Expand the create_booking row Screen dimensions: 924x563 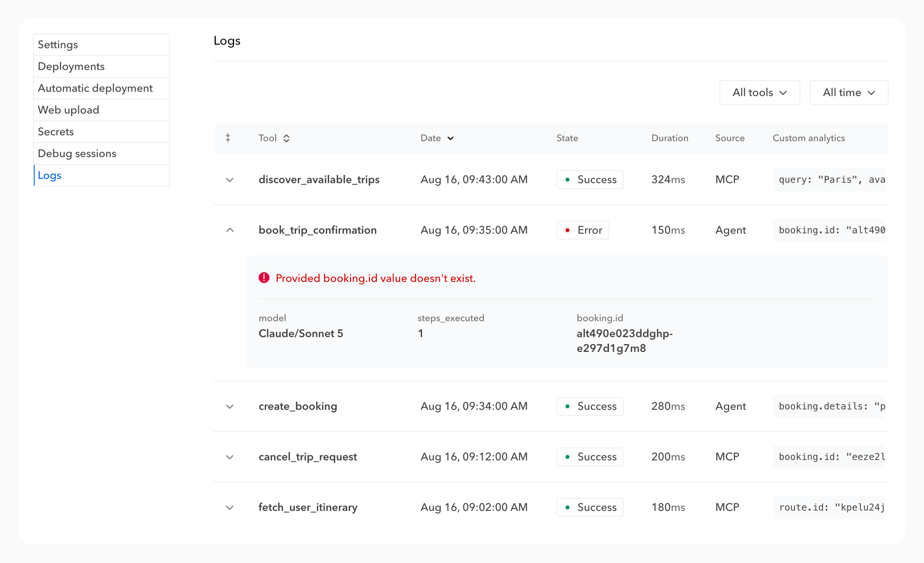point(230,406)
